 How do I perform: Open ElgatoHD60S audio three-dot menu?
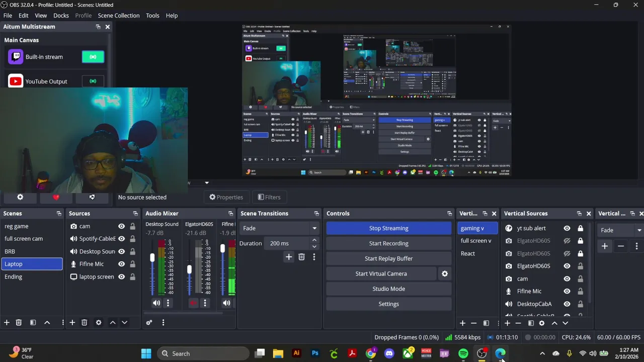click(205, 303)
